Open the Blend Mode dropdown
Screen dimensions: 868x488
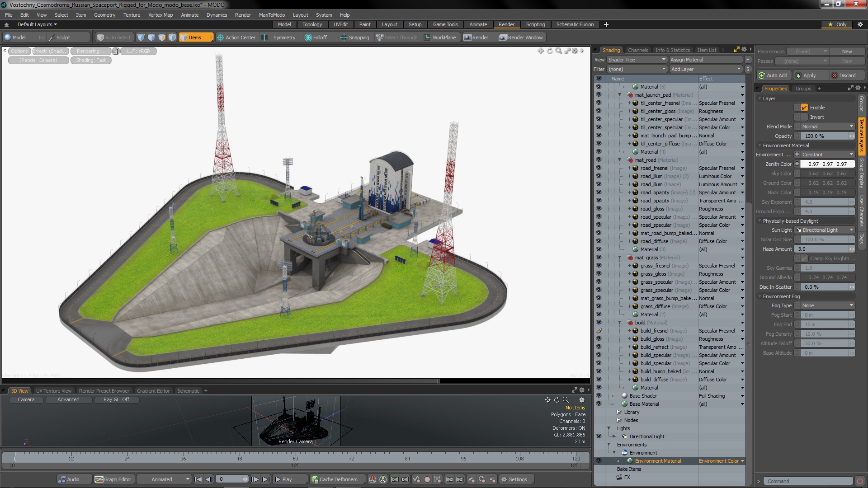pos(827,127)
